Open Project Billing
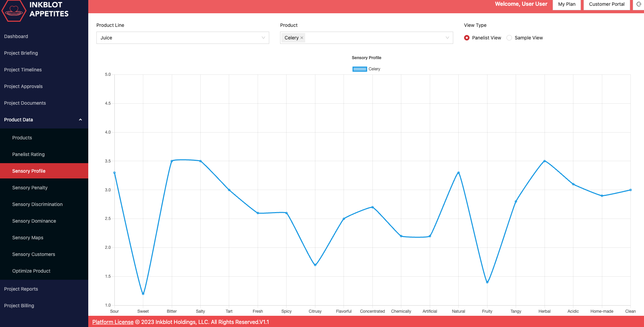The image size is (644, 327). pyautogui.click(x=19, y=306)
